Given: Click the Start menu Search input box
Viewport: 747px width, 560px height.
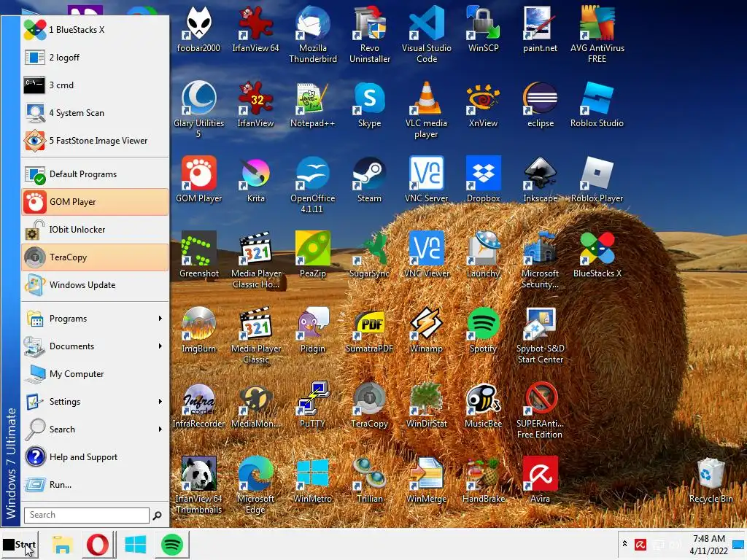Looking at the screenshot, I should 87,515.
